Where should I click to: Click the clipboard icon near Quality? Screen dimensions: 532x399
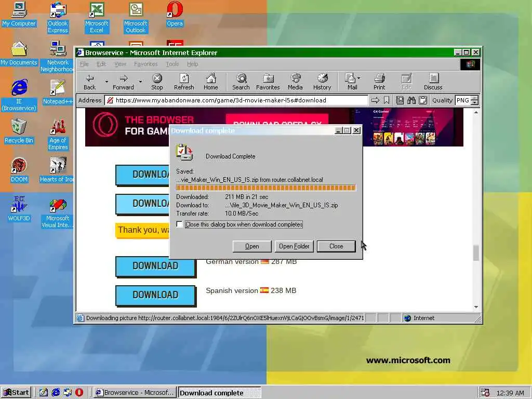(x=423, y=100)
